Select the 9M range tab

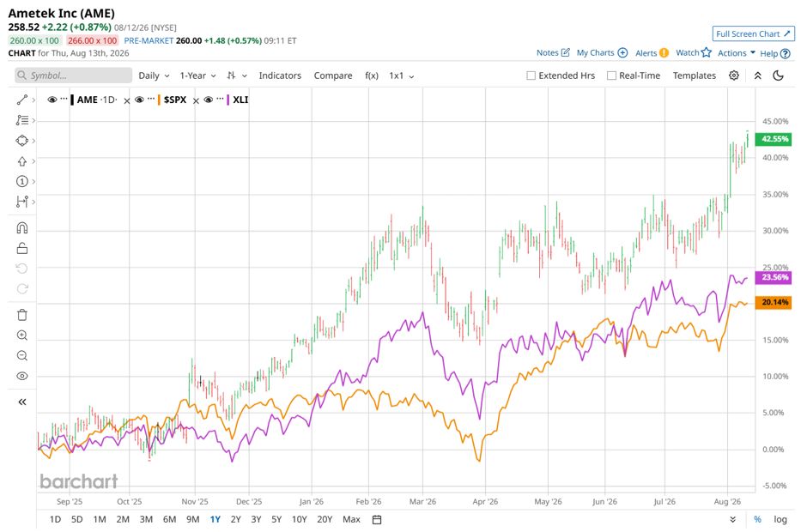(193, 520)
